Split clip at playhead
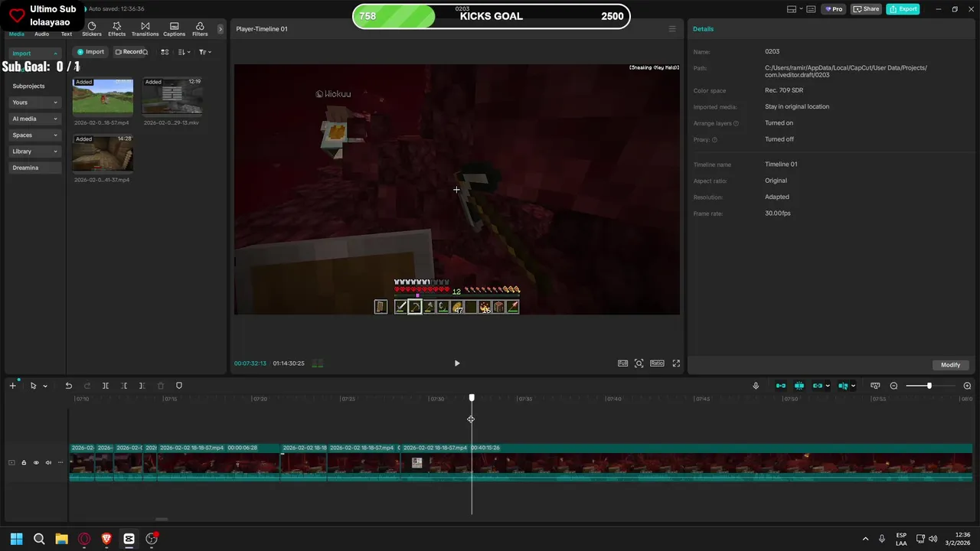This screenshot has height=551, width=980. pos(106,386)
